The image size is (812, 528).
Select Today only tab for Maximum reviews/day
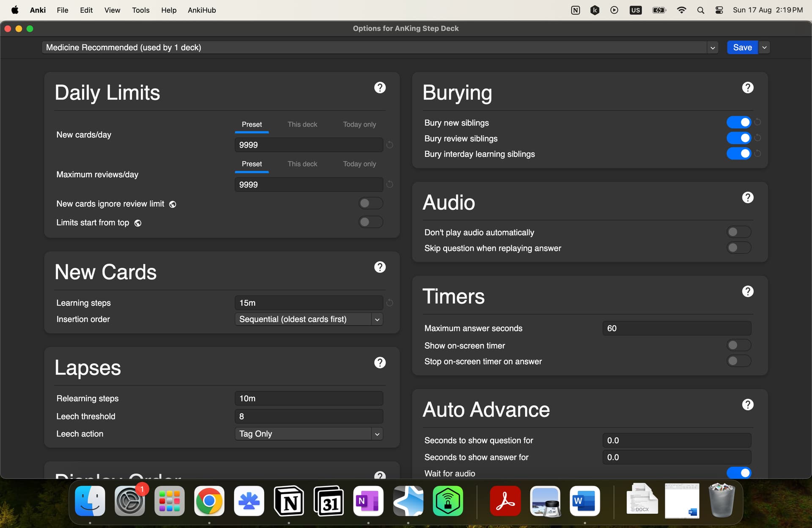(x=359, y=164)
